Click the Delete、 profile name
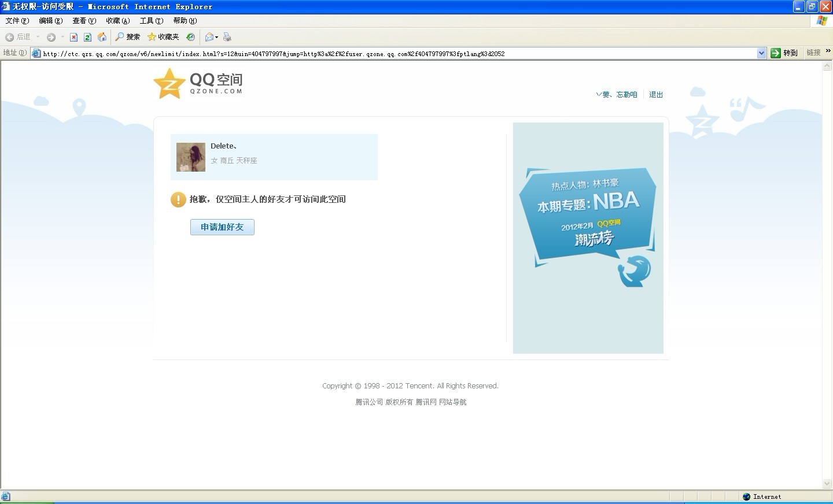The width and height of the screenshot is (833, 504). pos(224,146)
